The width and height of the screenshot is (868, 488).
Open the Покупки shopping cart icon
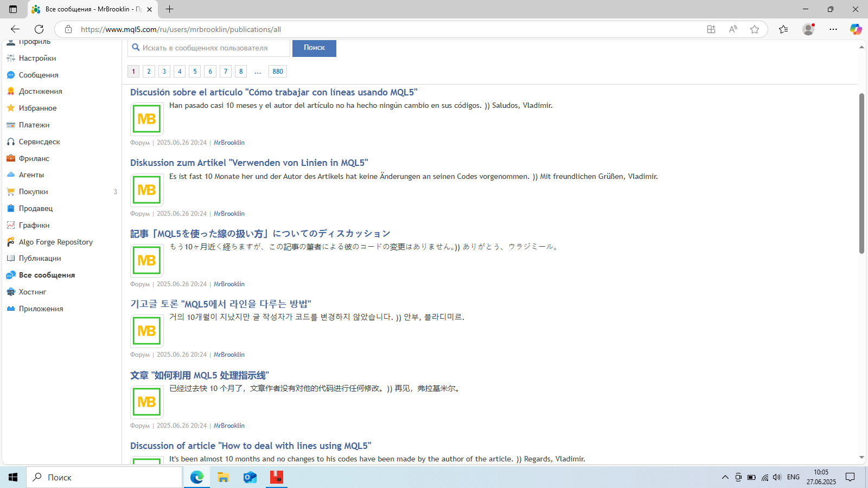pos(11,191)
